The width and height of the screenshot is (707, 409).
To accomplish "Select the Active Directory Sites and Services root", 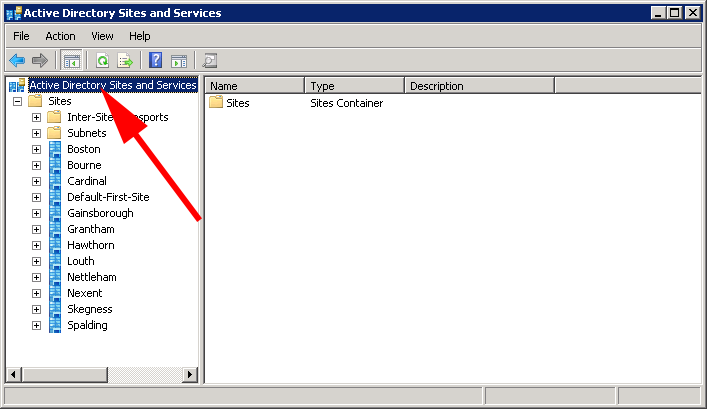I will (113, 85).
